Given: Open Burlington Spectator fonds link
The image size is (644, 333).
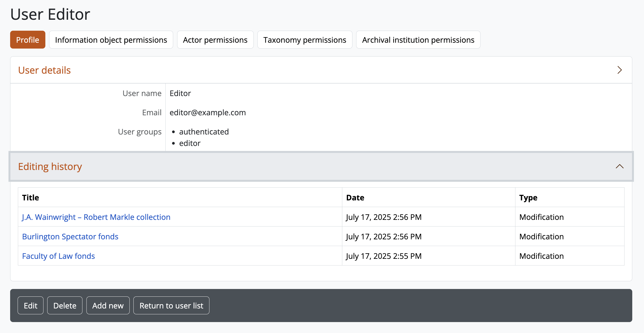Looking at the screenshot, I should [70, 236].
